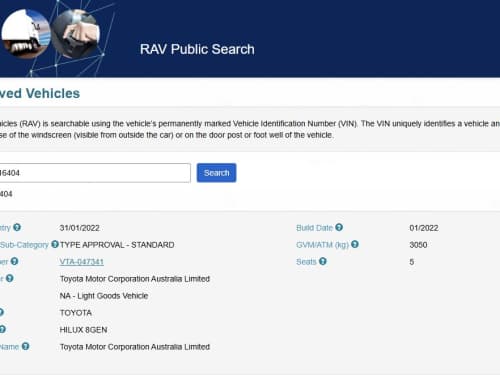500x375 pixels.
Task: Select TYPE APPROVAL - STANDARD text
Action: tap(117, 245)
